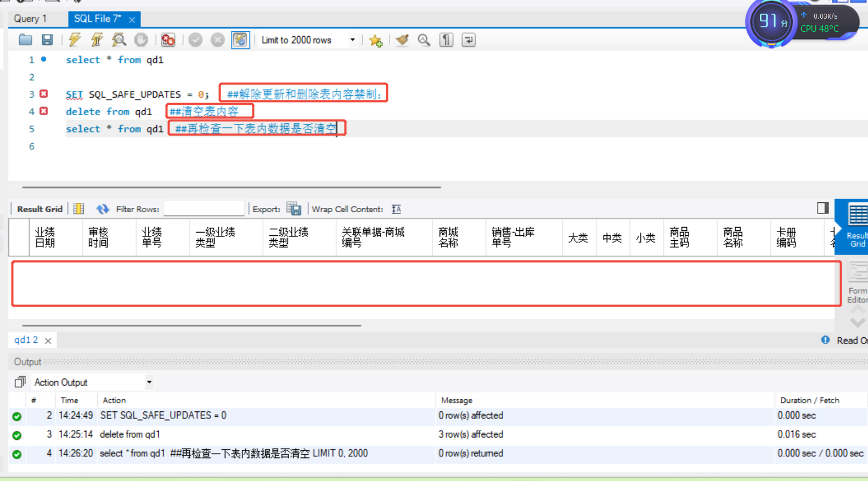Screen dimensions: 868x481
Task: Click the 销售-出库单号 column header
Action: point(524,237)
